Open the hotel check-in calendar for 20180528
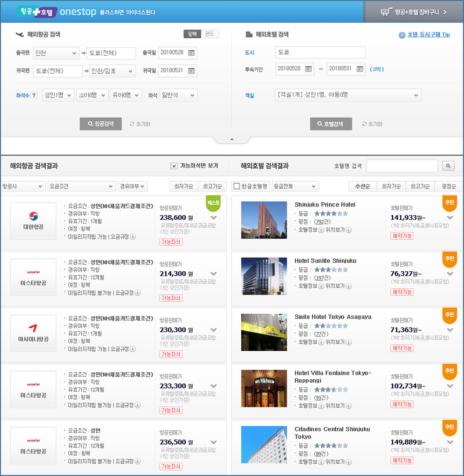 point(308,69)
